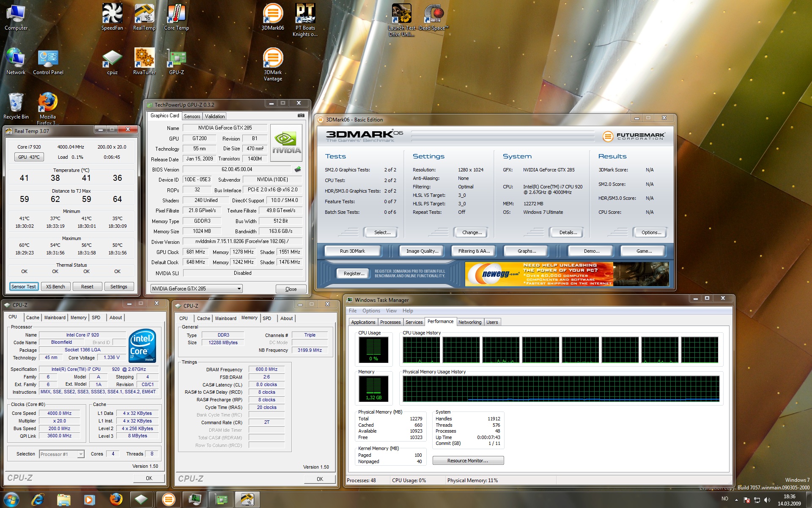Open the RivaTuner desktop shortcut
The image size is (812, 508).
[144, 61]
